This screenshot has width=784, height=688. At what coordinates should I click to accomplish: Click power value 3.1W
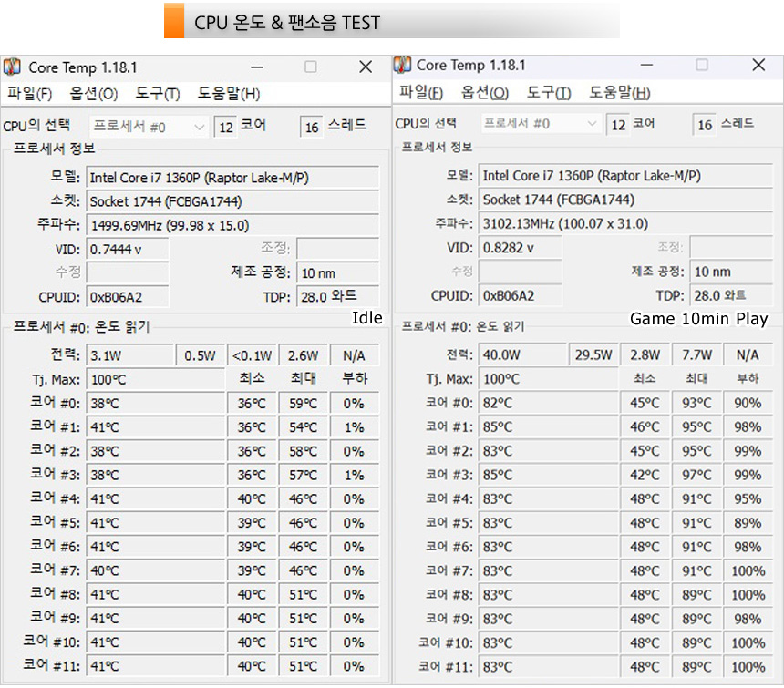pyautogui.click(x=130, y=355)
